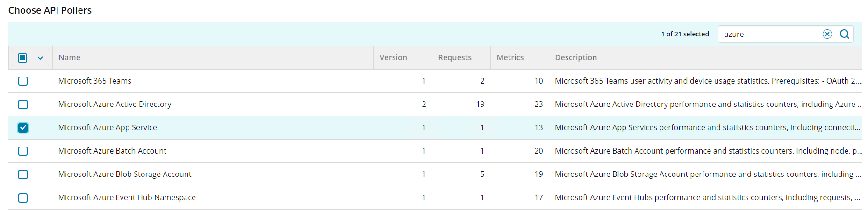
Task: Select the Microsoft 365 Teams name
Action: point(95,81)
